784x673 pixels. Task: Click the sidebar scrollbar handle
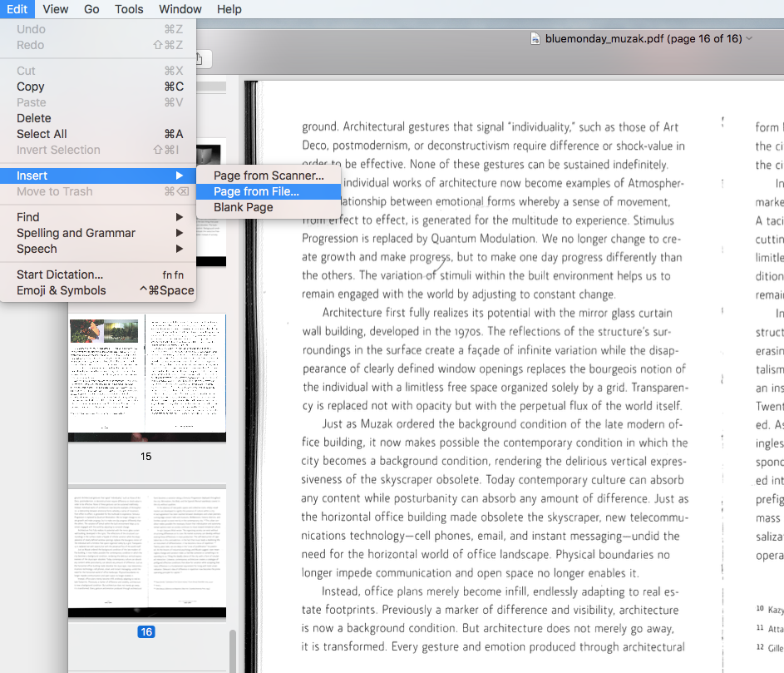(x=232, y=651)
